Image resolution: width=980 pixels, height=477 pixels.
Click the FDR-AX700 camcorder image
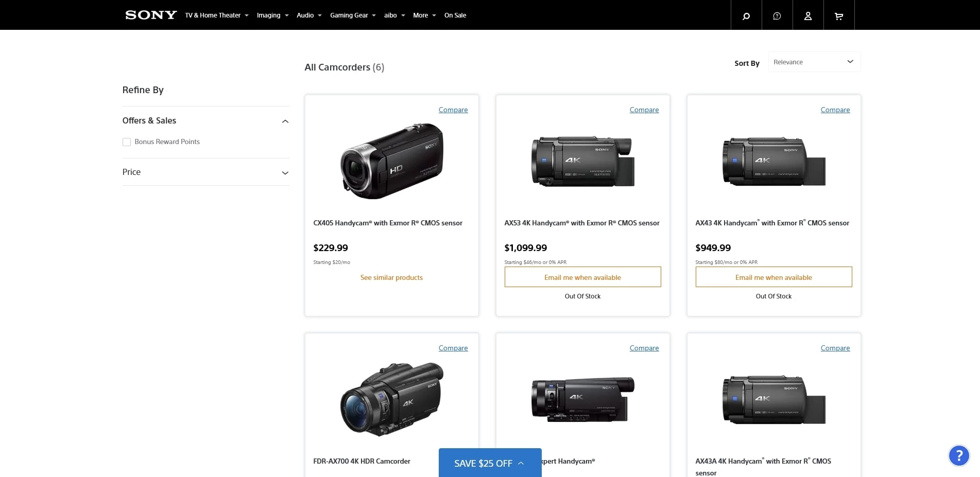pos(392,399)
